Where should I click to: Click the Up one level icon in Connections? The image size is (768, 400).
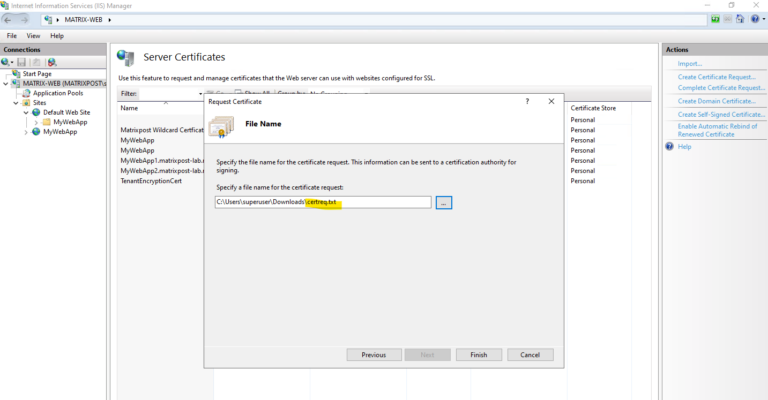tap(36, 62)
